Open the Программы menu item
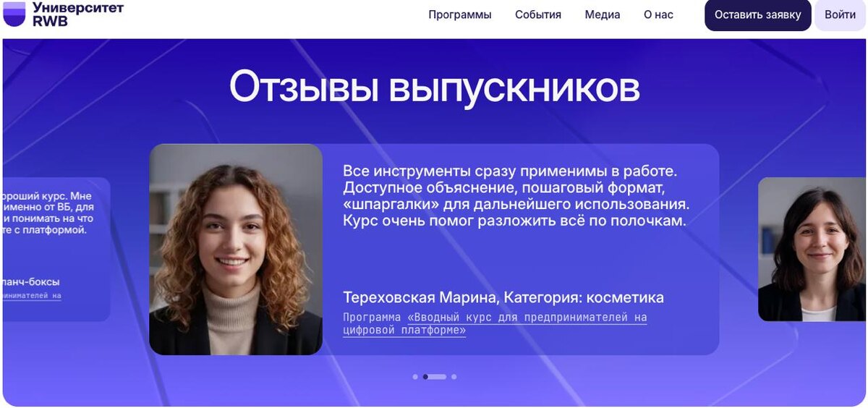 pos(459,14)
